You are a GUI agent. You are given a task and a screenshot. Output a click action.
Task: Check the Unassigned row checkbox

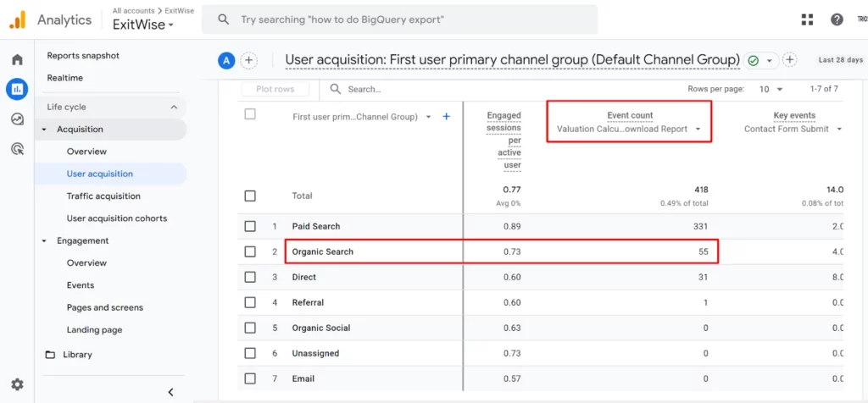click(x=250, y=353)
